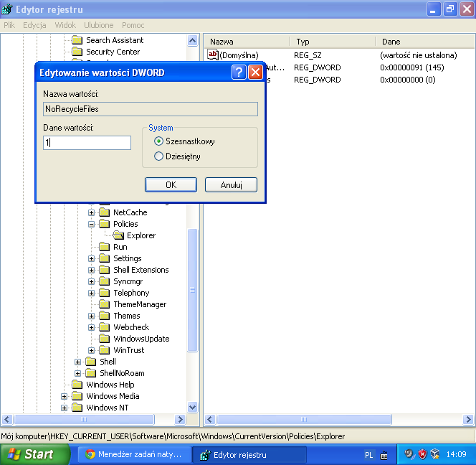
Task: Confirm the DWORD value with OK
Action: (x=171, y=184)
